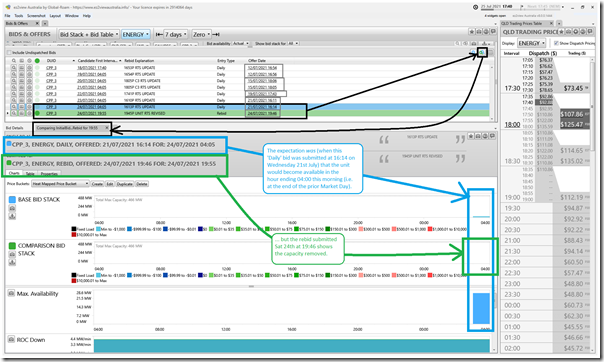Click the blue Base Bid Stack color swatch
This screenshot has width=604, height=362.
click(x=12, y=199)
